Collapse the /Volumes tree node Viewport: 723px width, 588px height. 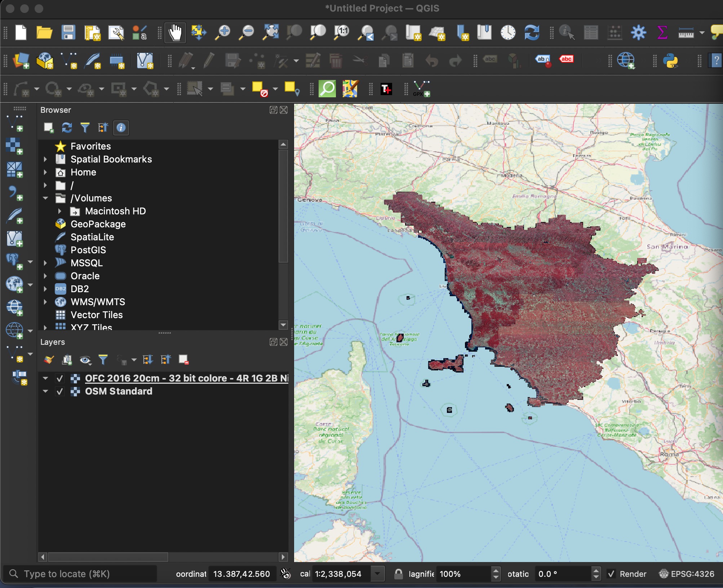coord(45,198)
